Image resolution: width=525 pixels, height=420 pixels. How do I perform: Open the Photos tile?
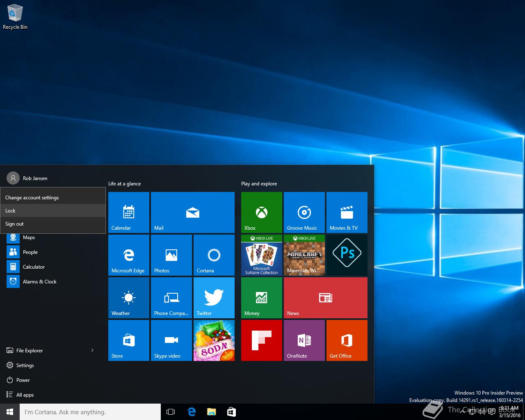[x=171, y=255]
